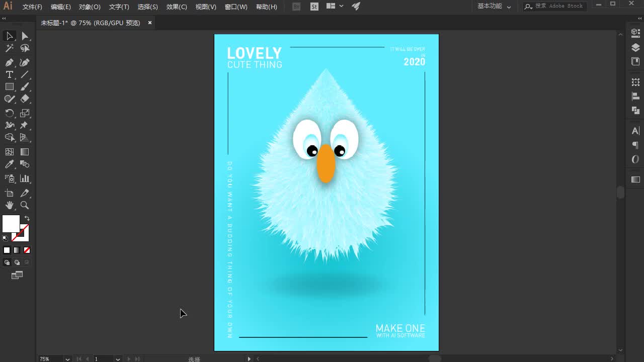Enable Draw Behind mode

[17, 262]
